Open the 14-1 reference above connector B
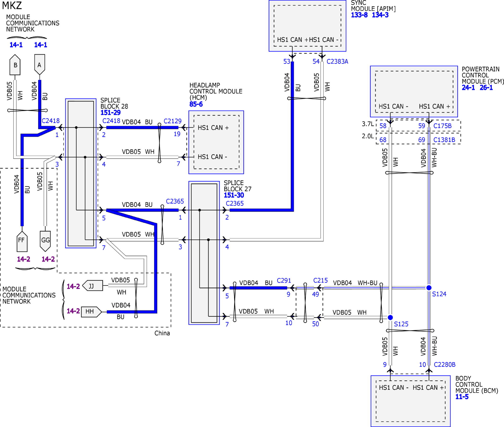Image resolution: width=504 pixels, height=427 pixels. (x=16, y=45)
